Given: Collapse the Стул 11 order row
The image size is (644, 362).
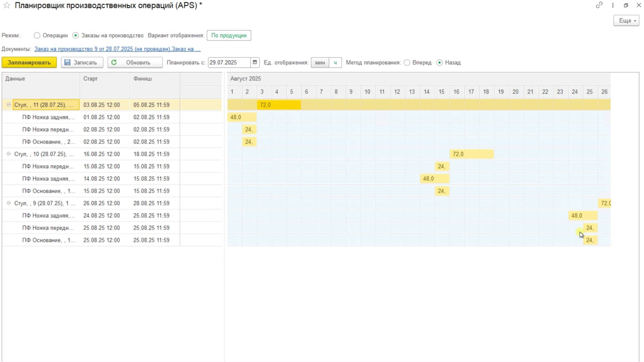Looking at the screenshot, I should [x=9, y=105].
